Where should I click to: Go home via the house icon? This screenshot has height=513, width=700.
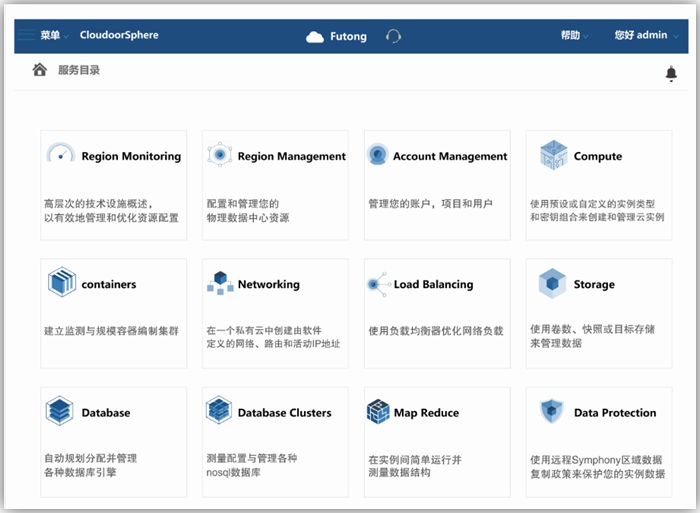click(x=40, y=70)
